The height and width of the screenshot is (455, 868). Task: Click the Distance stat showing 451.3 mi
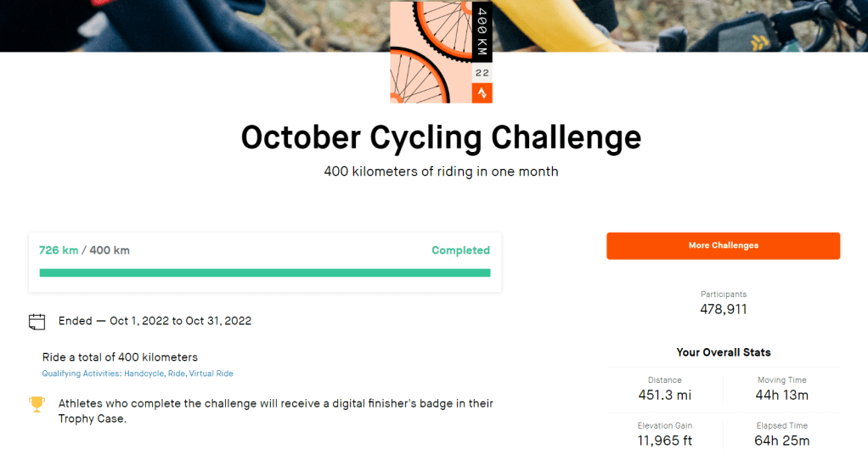point(664,395)
